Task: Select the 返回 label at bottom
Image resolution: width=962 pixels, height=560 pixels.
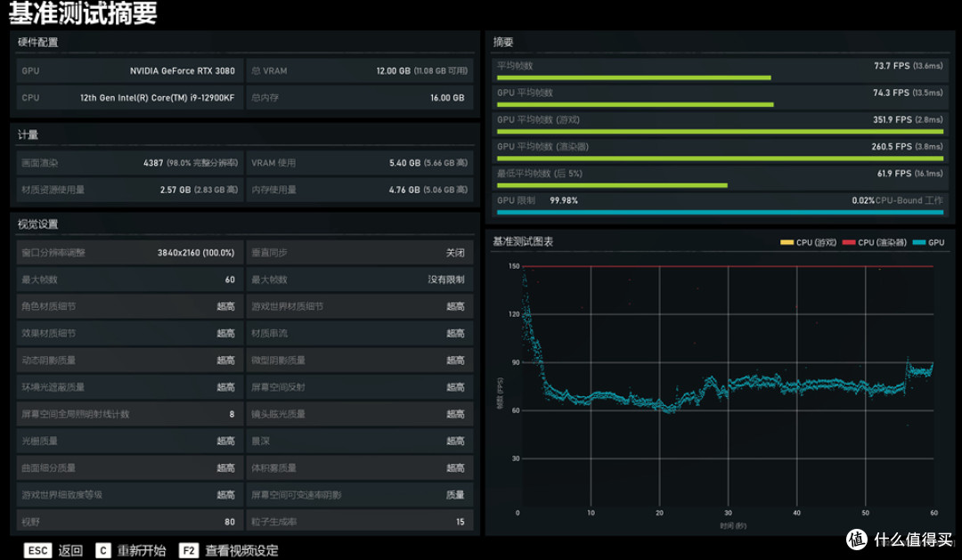Action: pos(70,550)
